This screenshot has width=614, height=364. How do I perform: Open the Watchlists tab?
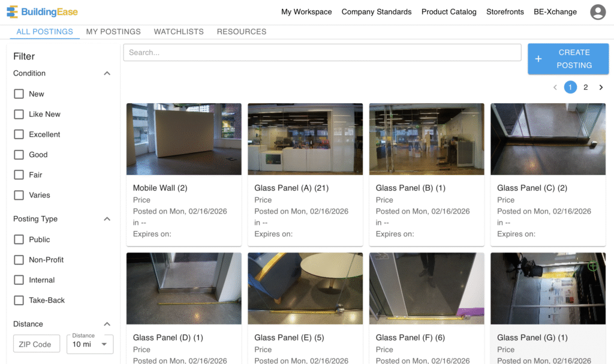179,32
